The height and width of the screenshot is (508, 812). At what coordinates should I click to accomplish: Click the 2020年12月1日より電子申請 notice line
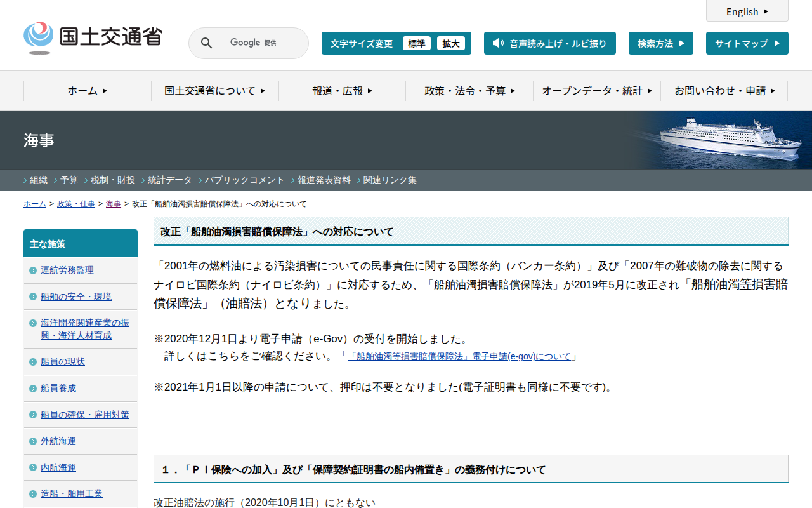(x=311, y=338)
